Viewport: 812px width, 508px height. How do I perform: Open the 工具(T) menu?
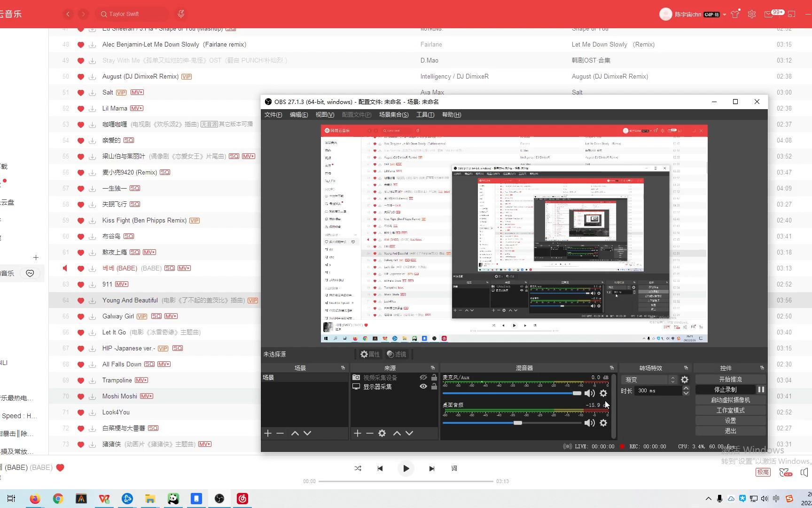click(x=425, y=115)
